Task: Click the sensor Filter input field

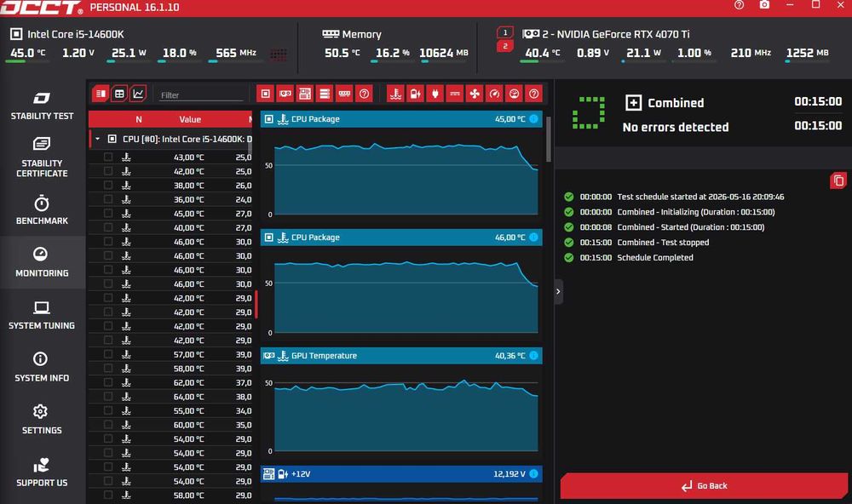Action: [x=201, y=95]
